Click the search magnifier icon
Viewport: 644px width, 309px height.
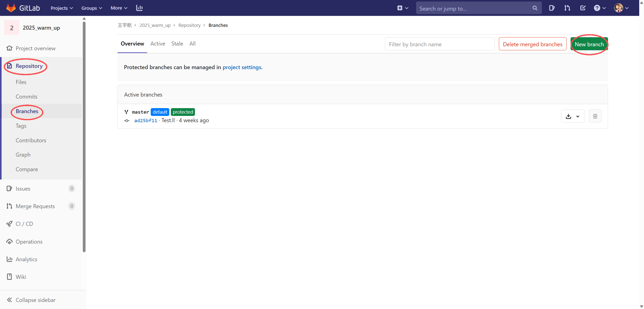(x=535, y=8)
